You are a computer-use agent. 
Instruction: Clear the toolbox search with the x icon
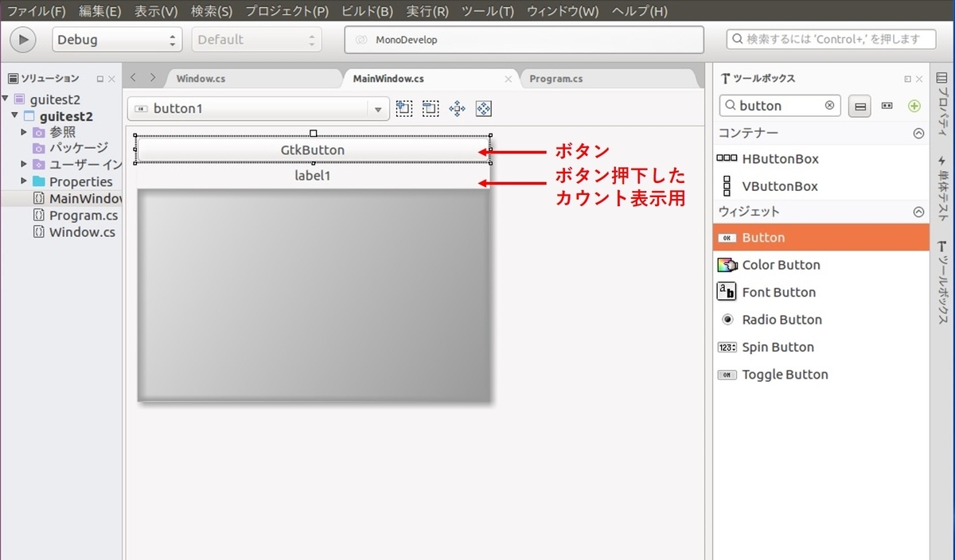(828, 105)
